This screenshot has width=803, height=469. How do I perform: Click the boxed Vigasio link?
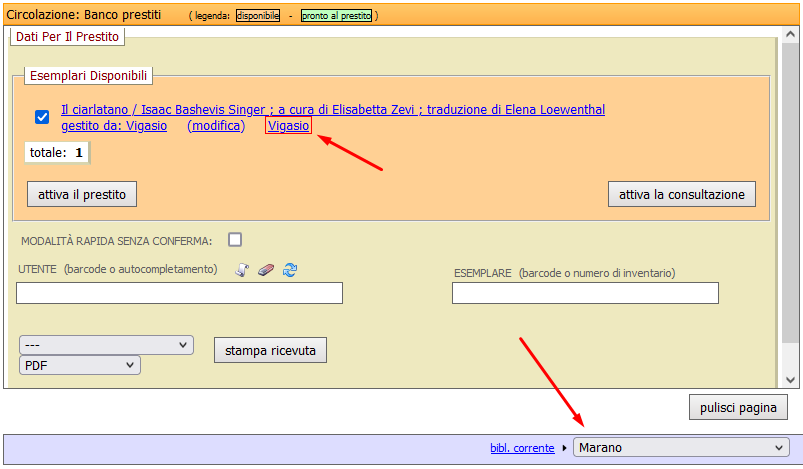[288, 126]
